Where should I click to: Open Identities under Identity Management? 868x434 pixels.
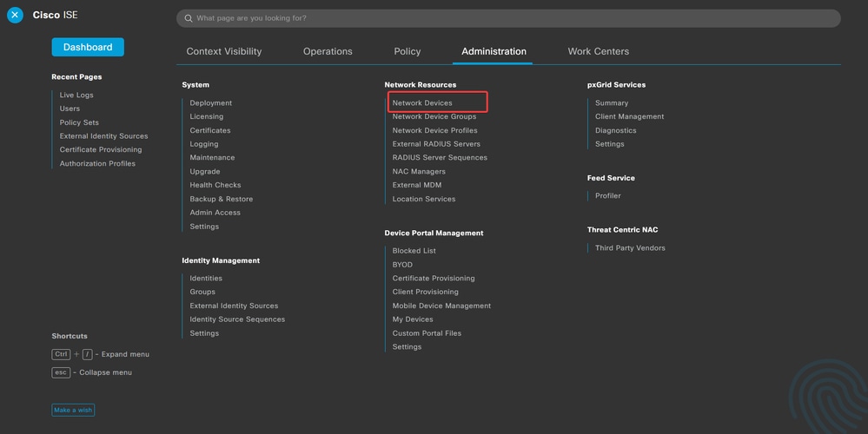206,278
